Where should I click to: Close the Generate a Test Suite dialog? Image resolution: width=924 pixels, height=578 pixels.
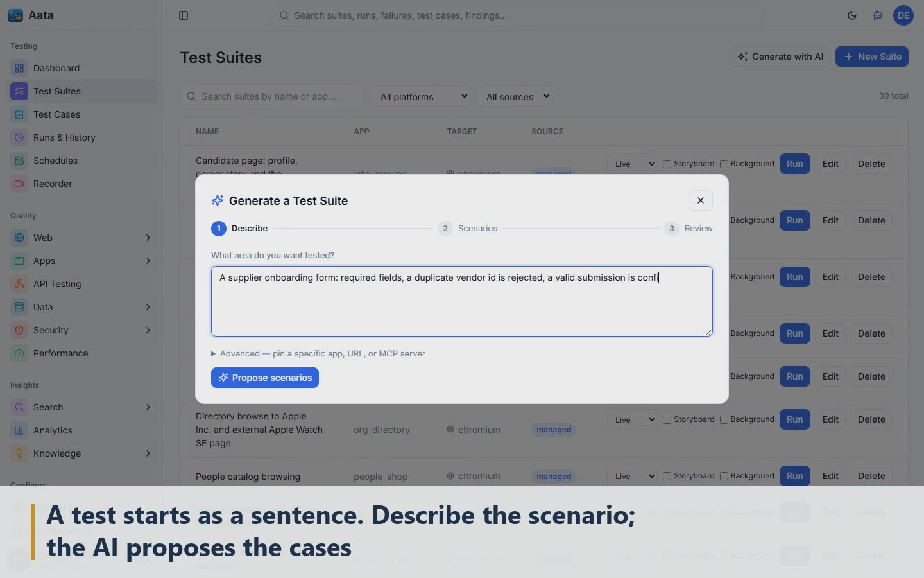click(701, 200)
